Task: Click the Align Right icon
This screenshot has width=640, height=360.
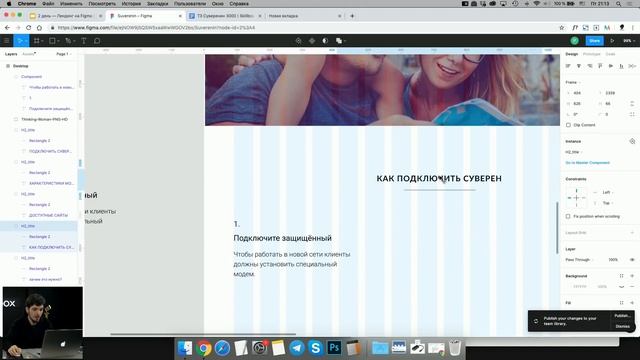Action: (589, 66)
